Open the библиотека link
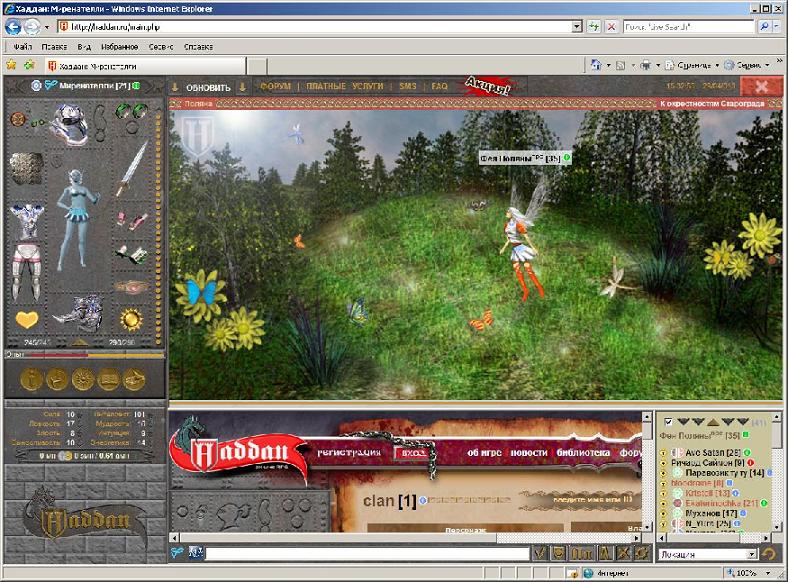This screenshot has width=788, height=582. click(x=583, y=452)
